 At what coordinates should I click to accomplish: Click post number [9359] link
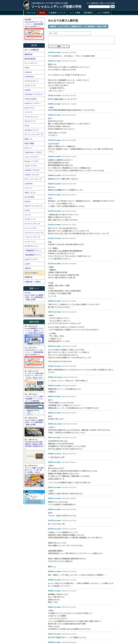click(x=51, y=52)
